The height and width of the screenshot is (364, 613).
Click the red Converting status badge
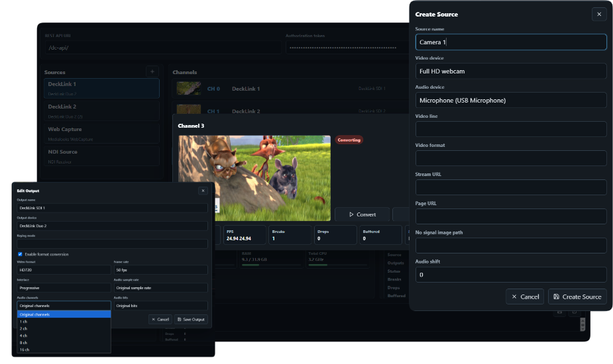[349, 140]
